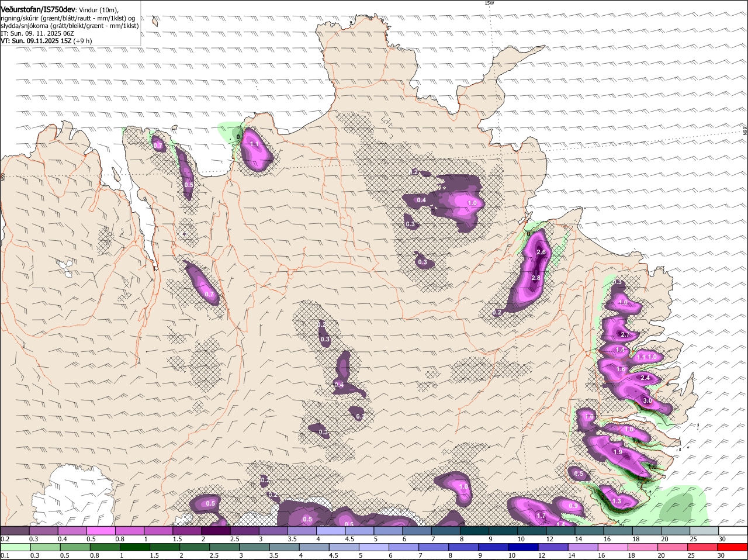
Task: Select the snow-scale legend swatch labeled 20
Action: pyautogui.click(x=676, y=531)
